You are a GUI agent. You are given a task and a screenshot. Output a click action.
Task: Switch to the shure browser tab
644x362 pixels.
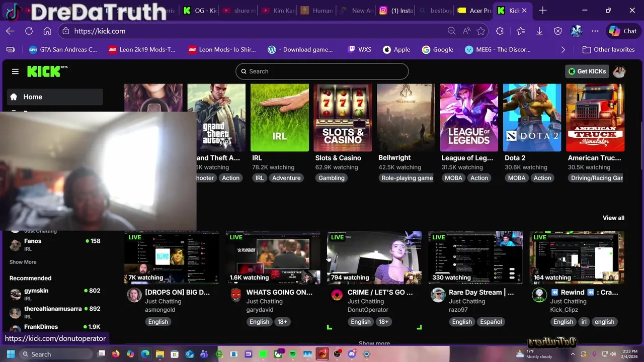[x=239, y=10]
